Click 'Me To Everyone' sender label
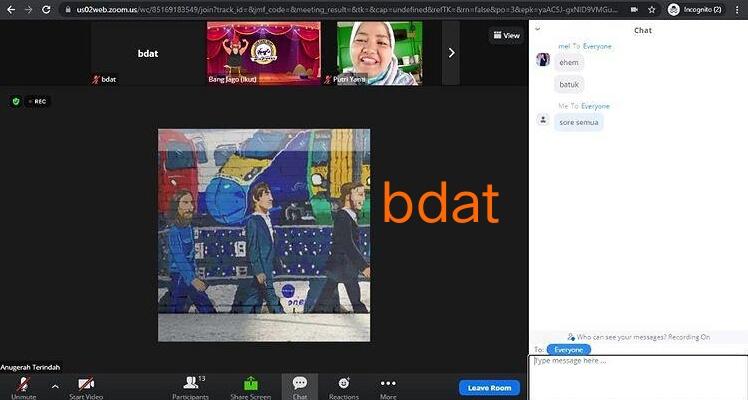 [584, 106]
